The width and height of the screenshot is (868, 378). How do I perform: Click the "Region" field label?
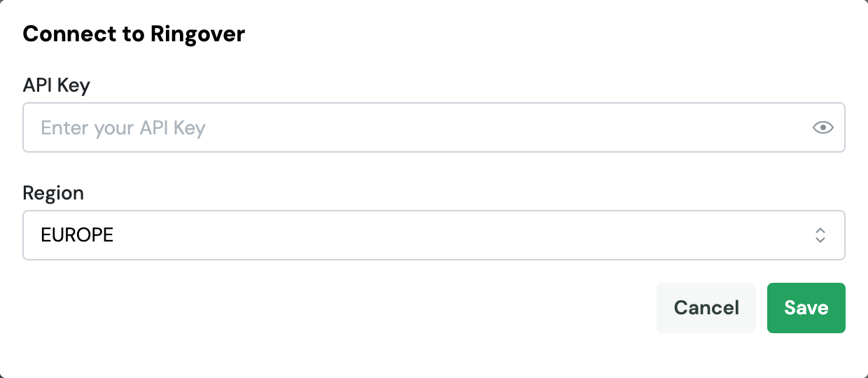(53, 193)
